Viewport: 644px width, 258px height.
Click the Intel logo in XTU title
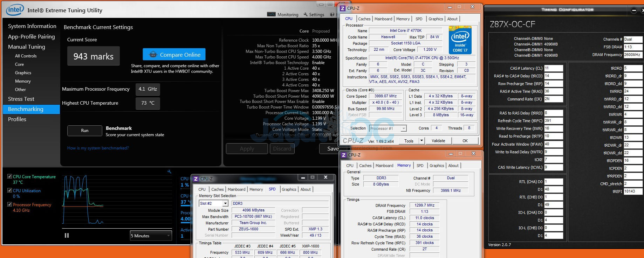coord(15,10)
